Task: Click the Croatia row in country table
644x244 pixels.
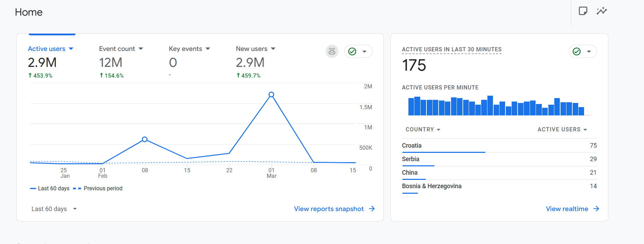Action: pyautogui.click(x=499, y=146)
